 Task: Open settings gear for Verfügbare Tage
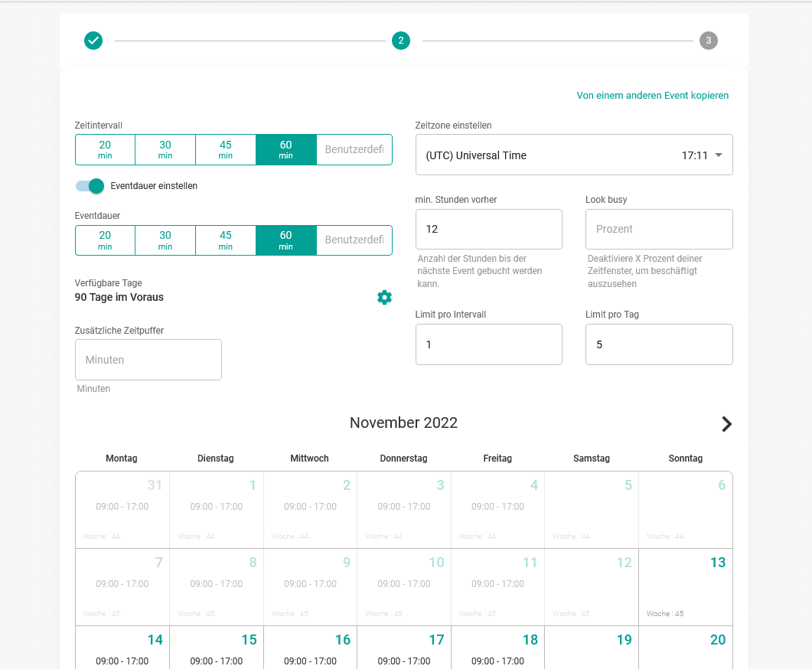click(x=384, y=297)
